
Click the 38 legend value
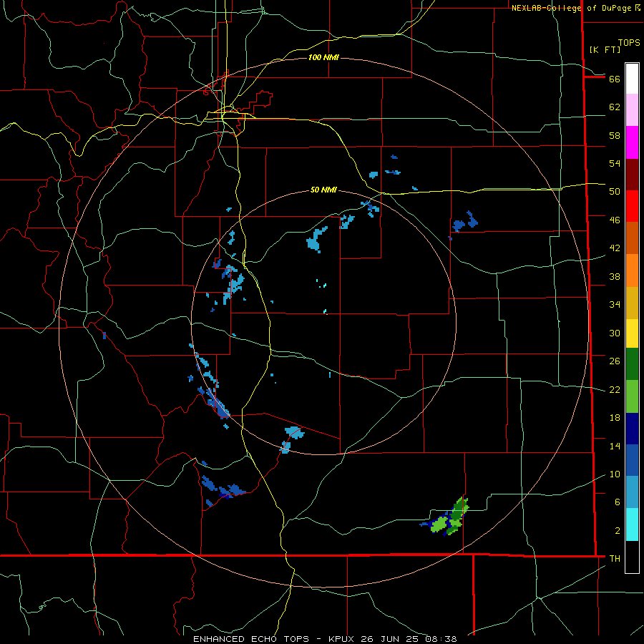point(615,276)
